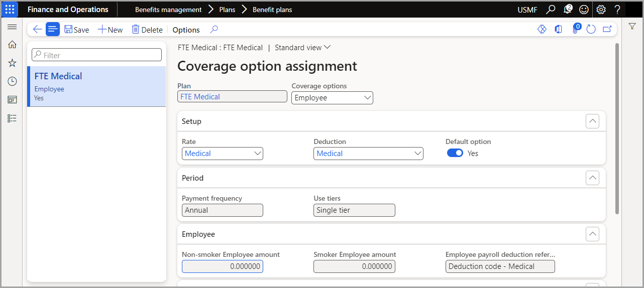Toggle the list view button in the action pane
The width and height of the screenshot is (644, 288).
[x=53, y=30]
